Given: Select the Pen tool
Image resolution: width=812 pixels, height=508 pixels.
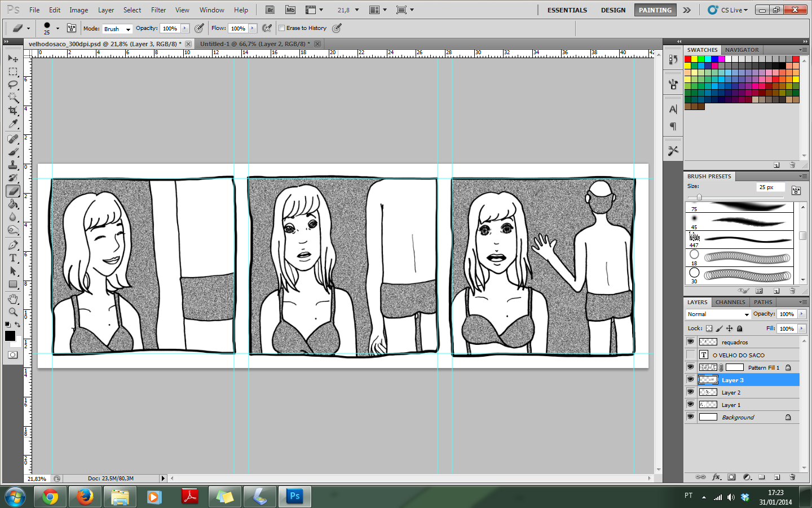Looking at the screenshot, I should click(x=13, y=245).
